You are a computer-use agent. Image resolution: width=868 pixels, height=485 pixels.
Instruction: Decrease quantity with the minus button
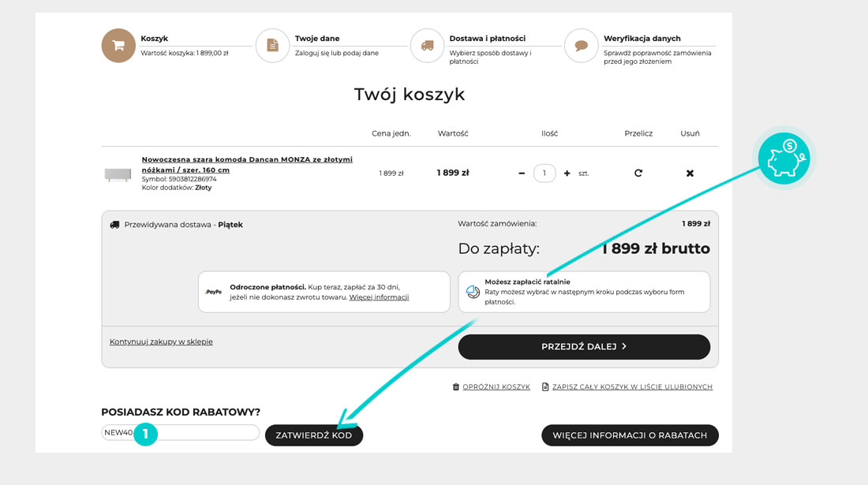522,173
